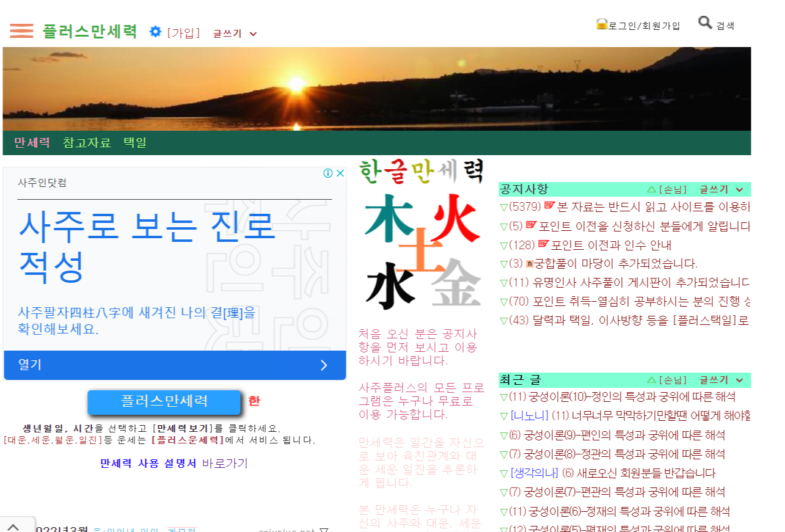Click the 한글만세력 colorful logo
The height and width of the screenshot is (532, 785).
click(x=421, y=171)
